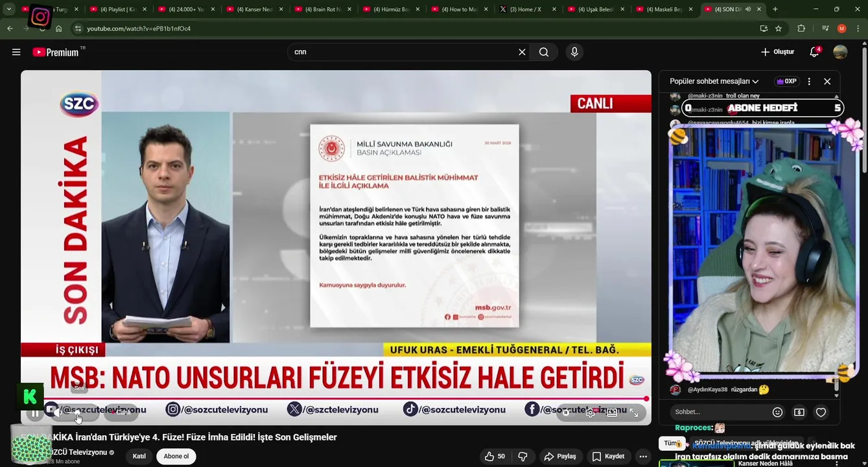Viewport: 868px width, 467px height.
Task: Start voice search with the microphone
Action: point(574,52)
